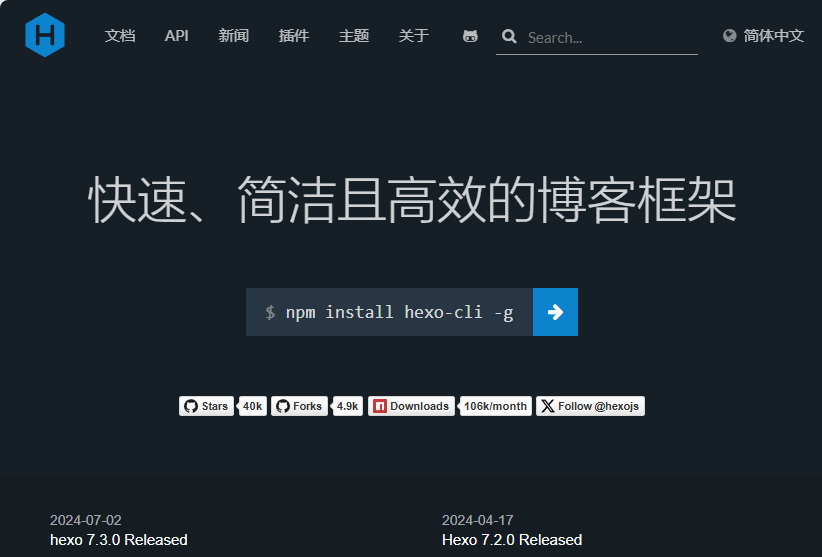Open the 106k/month downloads count

[x=495, y=406]
